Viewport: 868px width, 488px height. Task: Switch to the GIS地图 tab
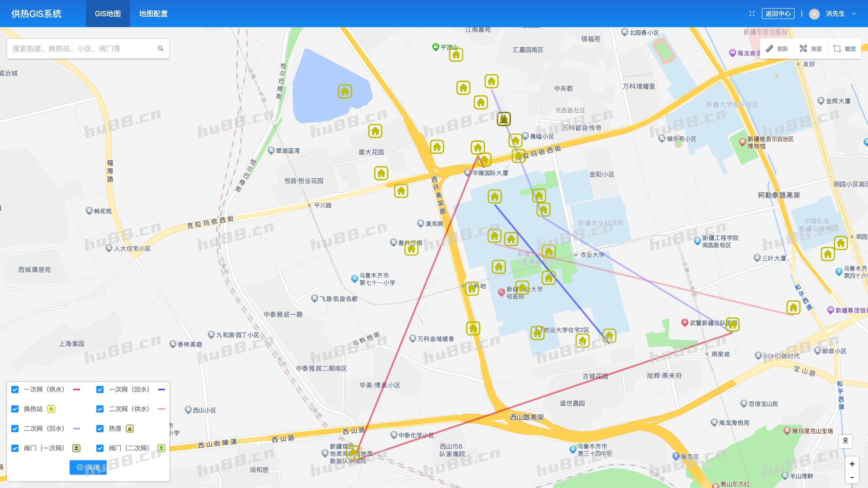pos(108,14)
